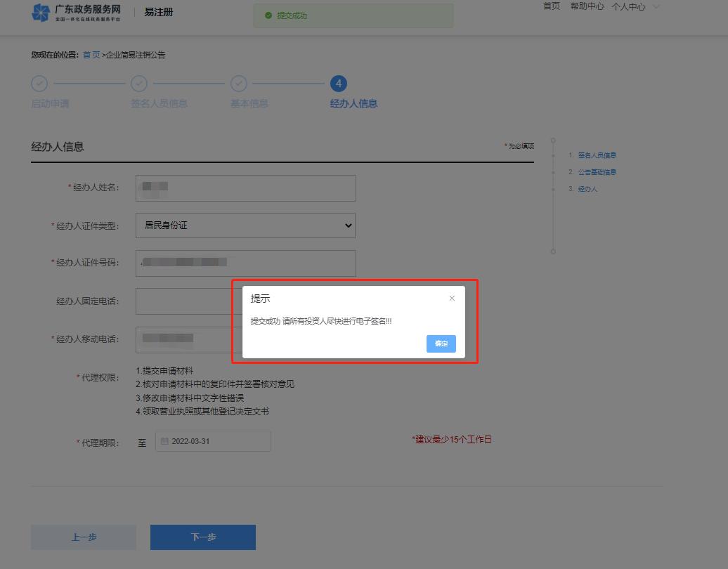The height and width of the screenshot is (569, 728).
Task: Open the 2022-03-31 date picker field
Action: tap(213, 440)
